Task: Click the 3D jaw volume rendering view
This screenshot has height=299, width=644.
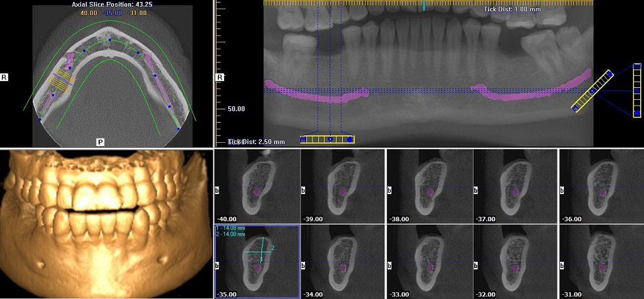Action: pyautogui.click(x=106, y=224)
